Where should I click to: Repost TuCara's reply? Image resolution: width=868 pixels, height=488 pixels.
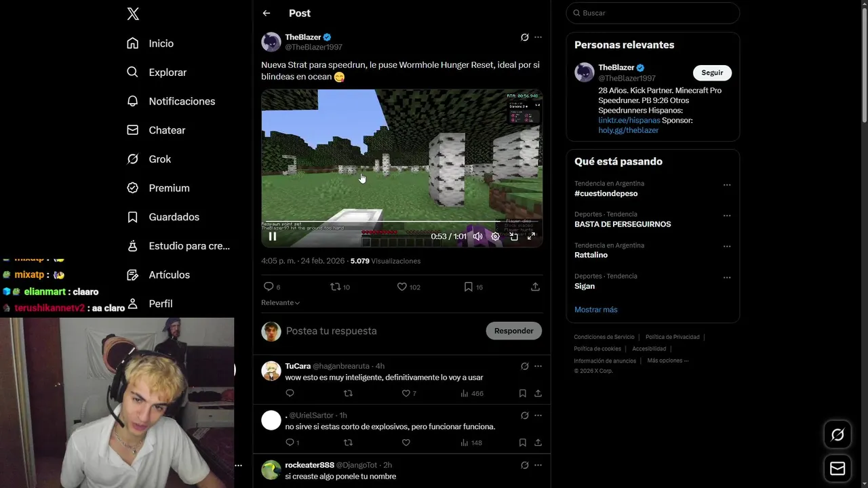coord(348,393)
